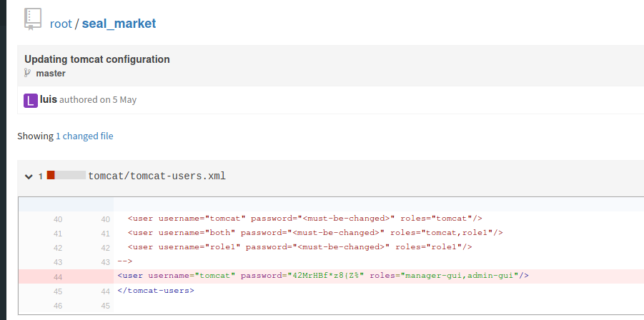Click the authored on 5 May timestamp
The height and width of the screenshot is (320, 644).
[x=98, y=100]
